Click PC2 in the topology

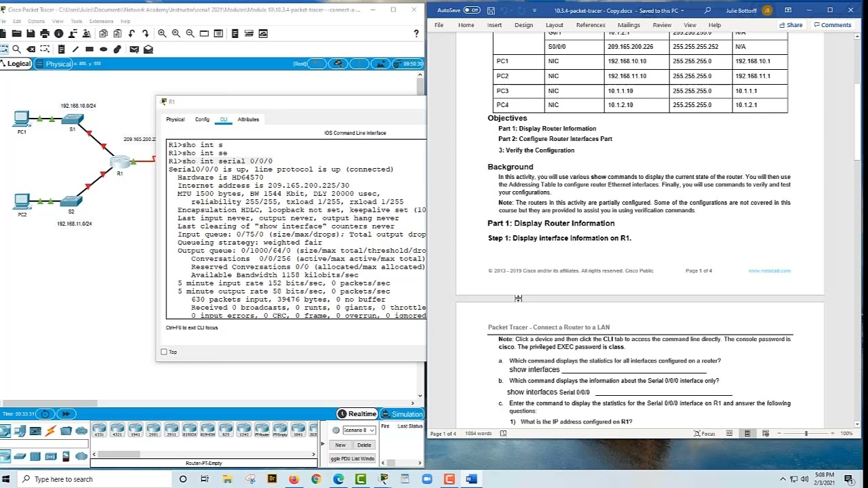(x=22, y=201)
